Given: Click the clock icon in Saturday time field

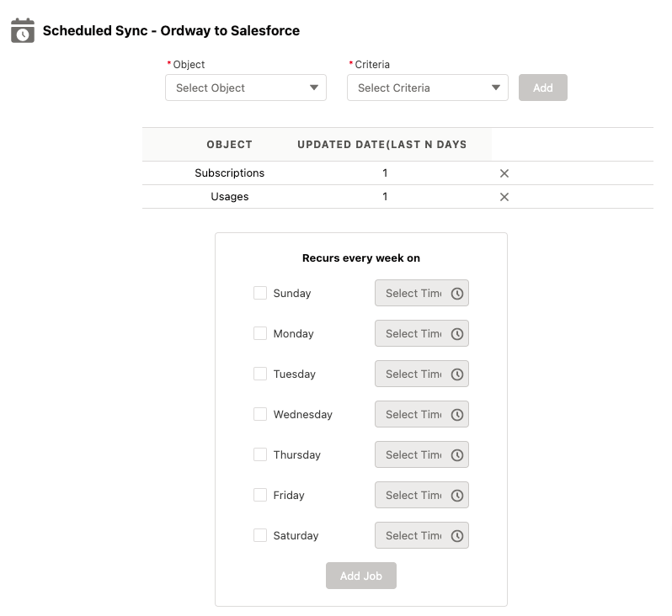Looking at the screenshot, I should pos(457,535).
